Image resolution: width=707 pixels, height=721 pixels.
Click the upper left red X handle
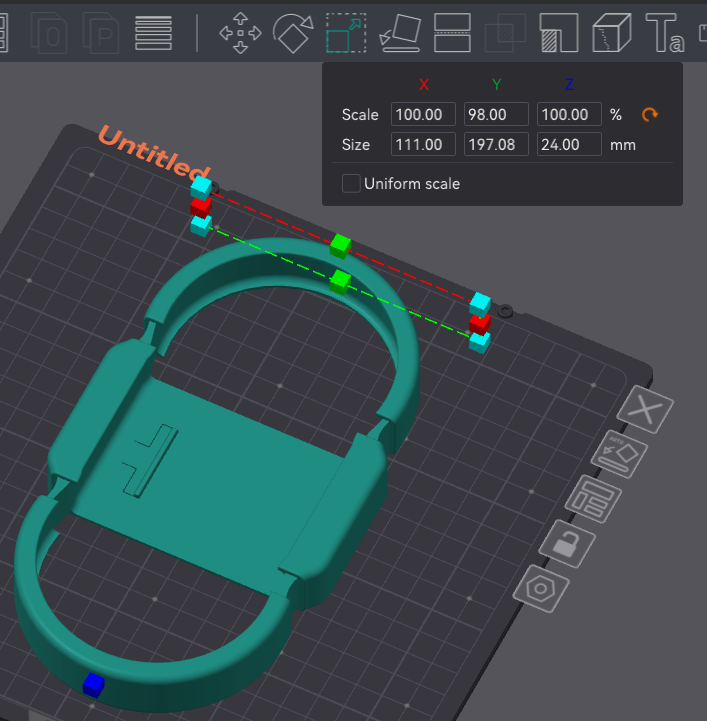click(x=201, y=206)
